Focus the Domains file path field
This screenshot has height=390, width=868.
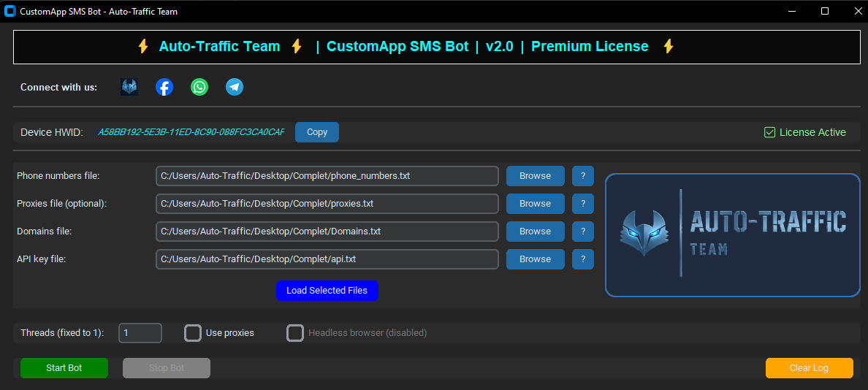pyautogui.click(x=327, y=232)
